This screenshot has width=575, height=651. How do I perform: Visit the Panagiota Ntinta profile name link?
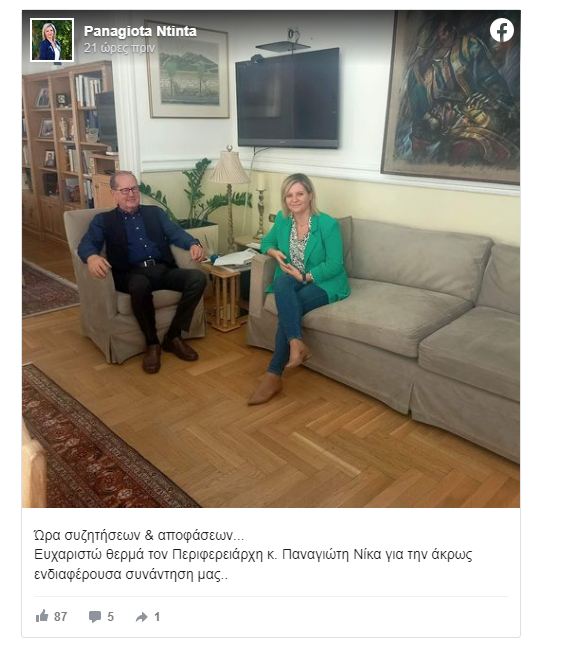click(x=140, y=31)
